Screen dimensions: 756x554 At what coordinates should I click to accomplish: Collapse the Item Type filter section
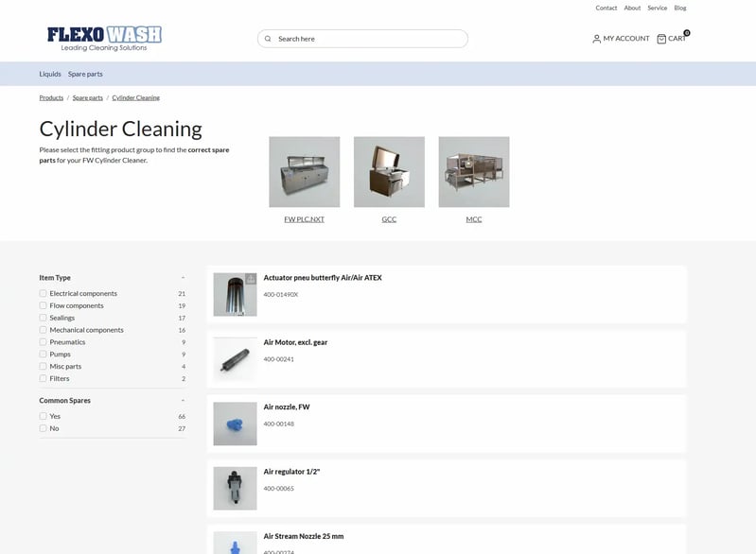click(x=183, y=278)
